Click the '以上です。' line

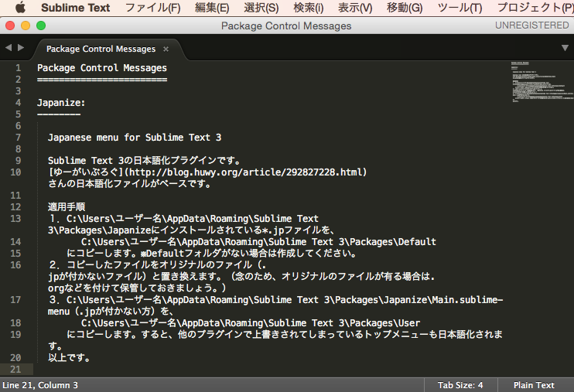pos(69,358)
